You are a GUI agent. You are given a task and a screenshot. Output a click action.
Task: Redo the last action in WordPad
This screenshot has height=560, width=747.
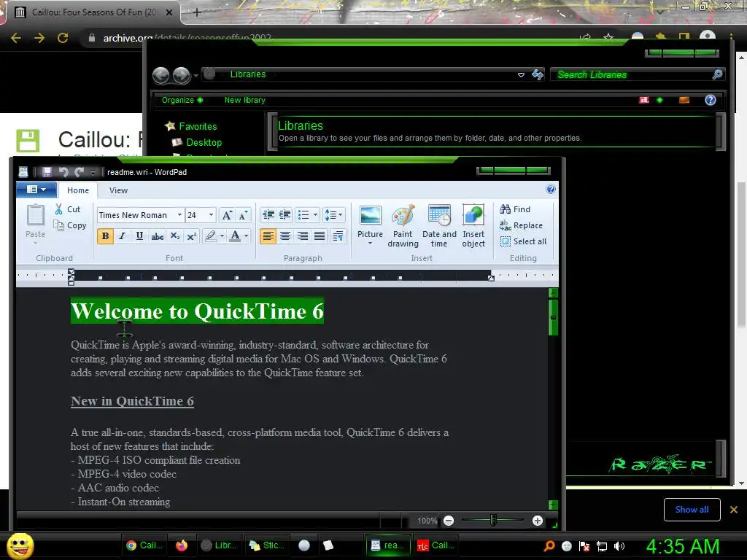pyautogui.click(x=79, y=172)
